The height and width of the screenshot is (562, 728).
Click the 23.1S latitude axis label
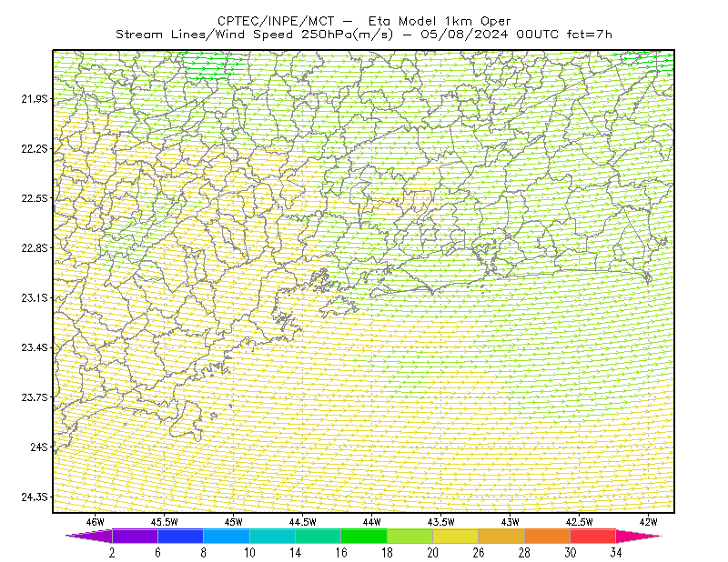(34, 298)
